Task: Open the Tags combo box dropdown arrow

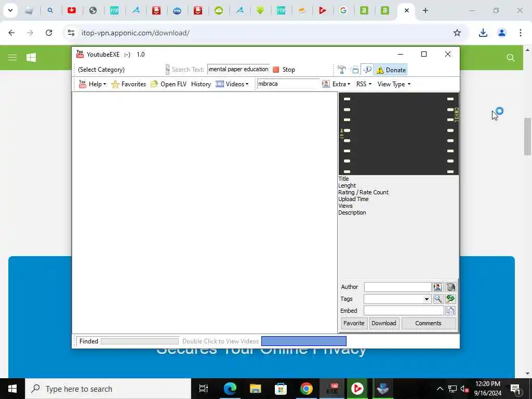Action: (x=427, y=299)
